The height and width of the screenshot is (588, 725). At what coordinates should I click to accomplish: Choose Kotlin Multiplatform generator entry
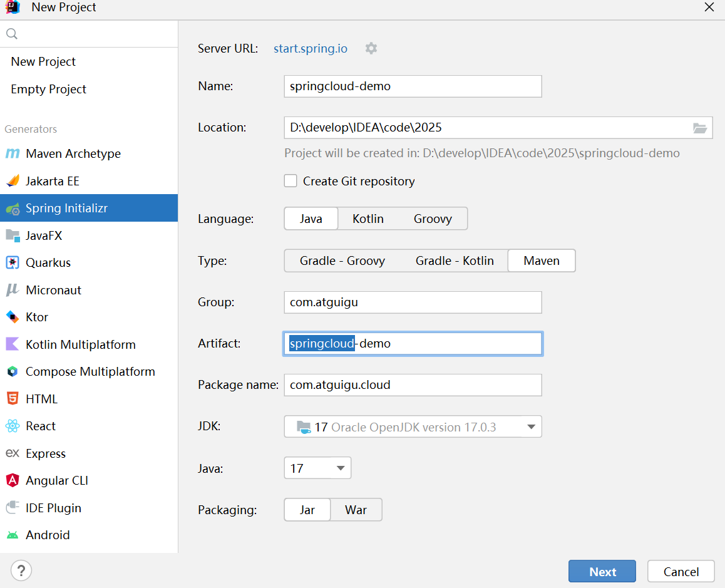pyautogui.click(x=89, y=344)
